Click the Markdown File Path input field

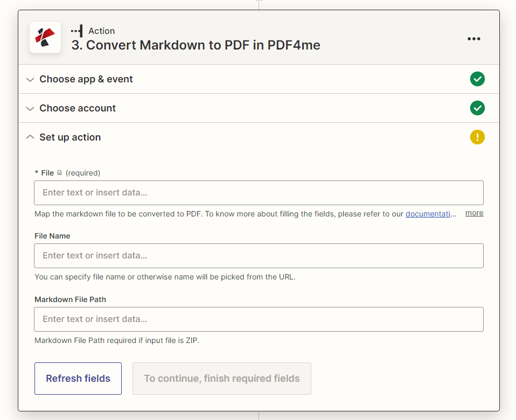[x=259, y=319]
